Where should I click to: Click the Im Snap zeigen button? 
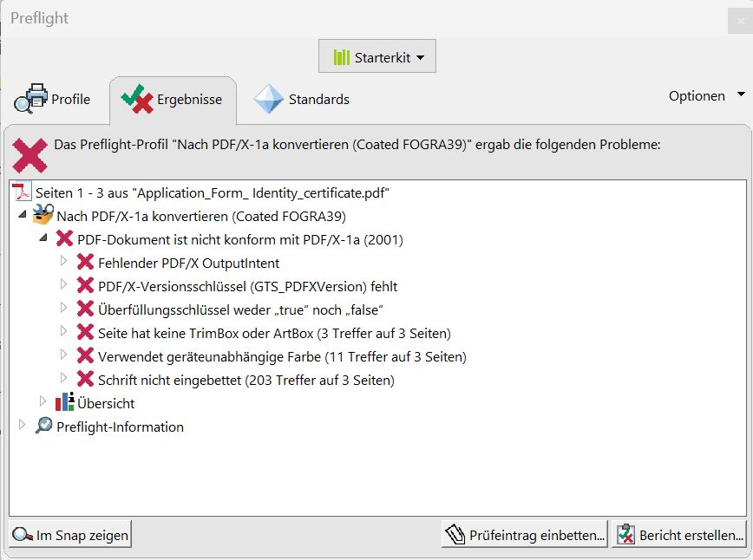click(70, 535)
